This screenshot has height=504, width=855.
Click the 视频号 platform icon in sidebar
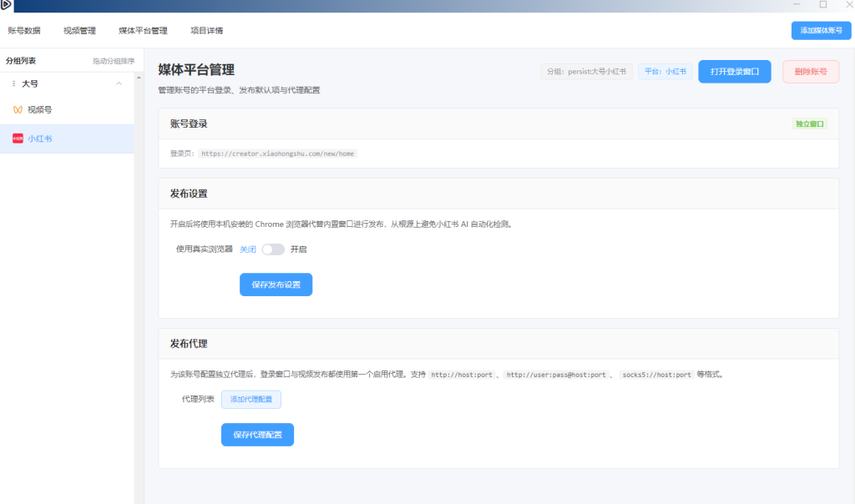coord(18,110)
